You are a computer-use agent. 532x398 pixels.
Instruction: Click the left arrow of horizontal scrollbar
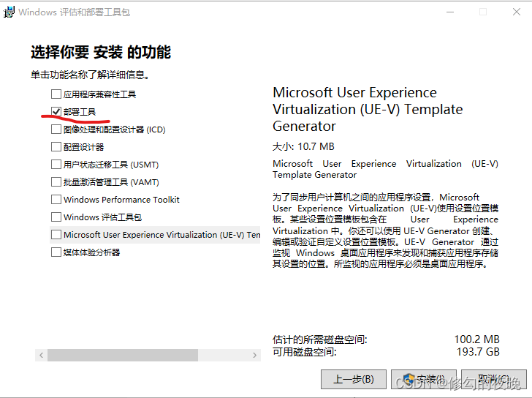click(x=42, y=356)
